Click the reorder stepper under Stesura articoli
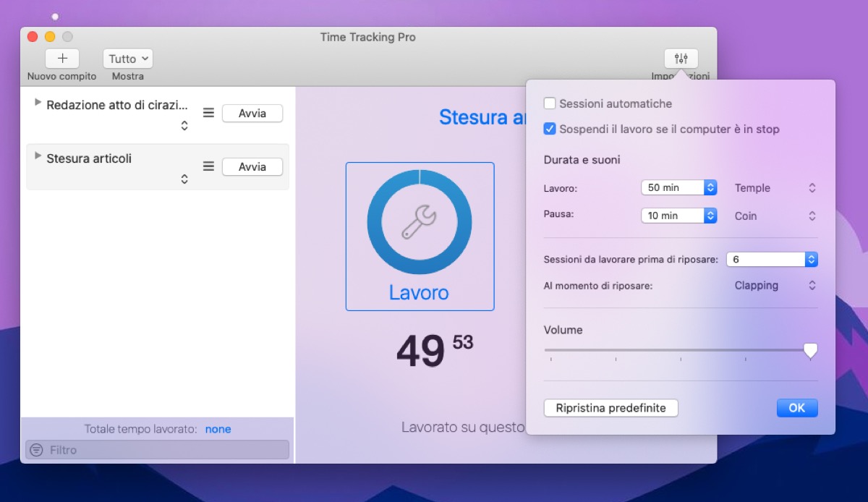The height and width of the screenshot is (502, 868). pyautogui.click(x=184, y=178)
